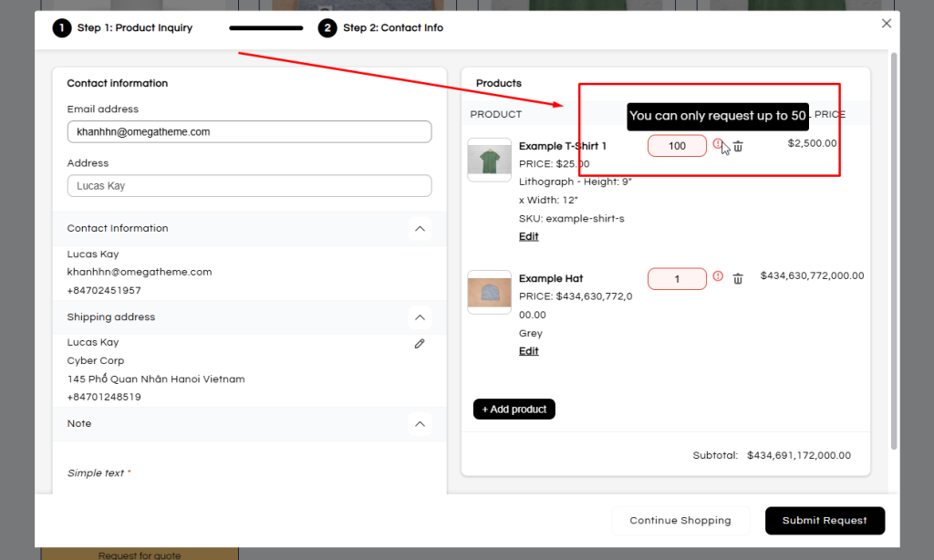Dismiss the quote dialog with the X
This screenshot has width=934, height=560.
pyautogui.click(x=886, y=23)
